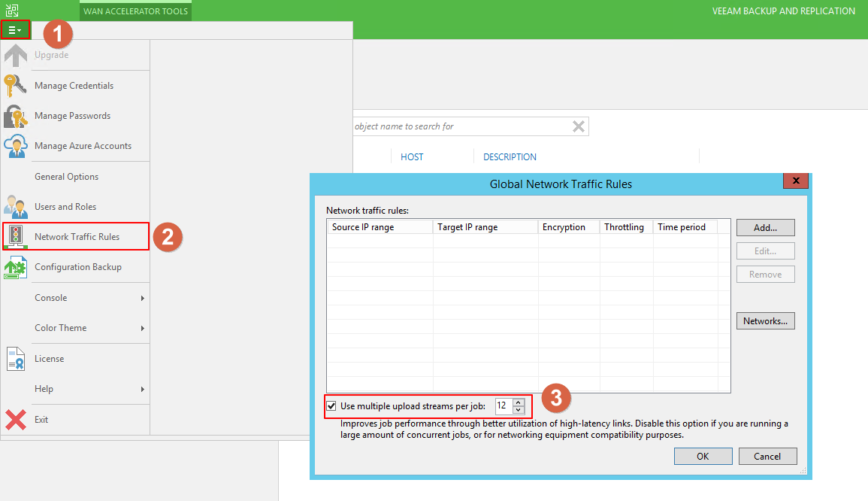This screenshot has width=868, height=501.
Task: Open the main hamburger menu dropdown
Action: click(15, 30)
